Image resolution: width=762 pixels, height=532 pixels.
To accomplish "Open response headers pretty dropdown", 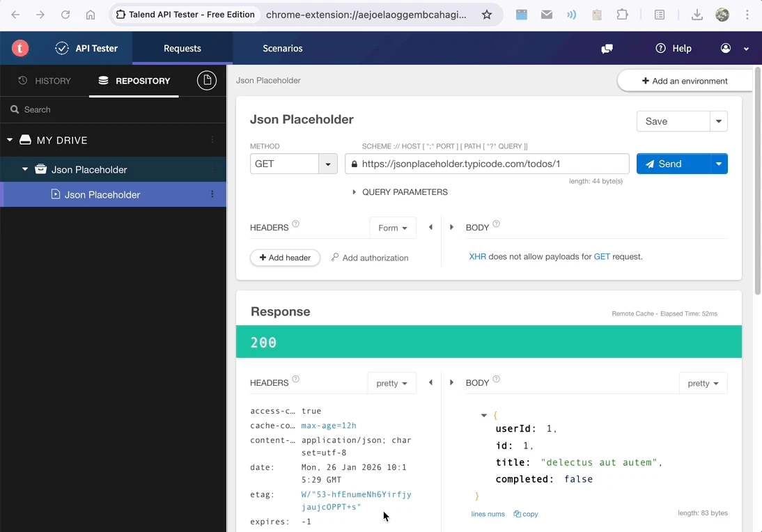I will pyautogui.click(x=391, y=383).
